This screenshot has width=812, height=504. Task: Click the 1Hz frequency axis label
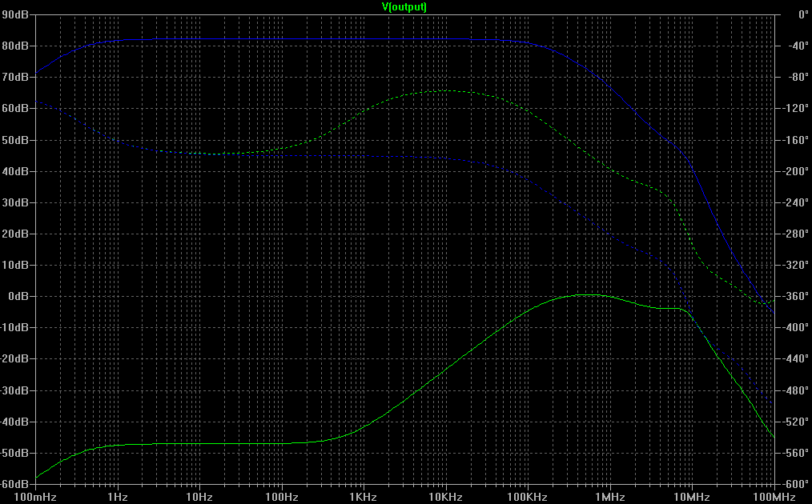pos(118,497)
